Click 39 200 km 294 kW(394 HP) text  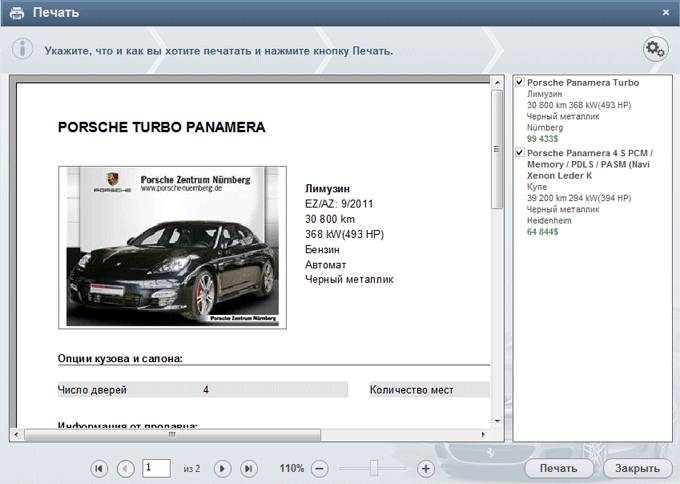579,198
